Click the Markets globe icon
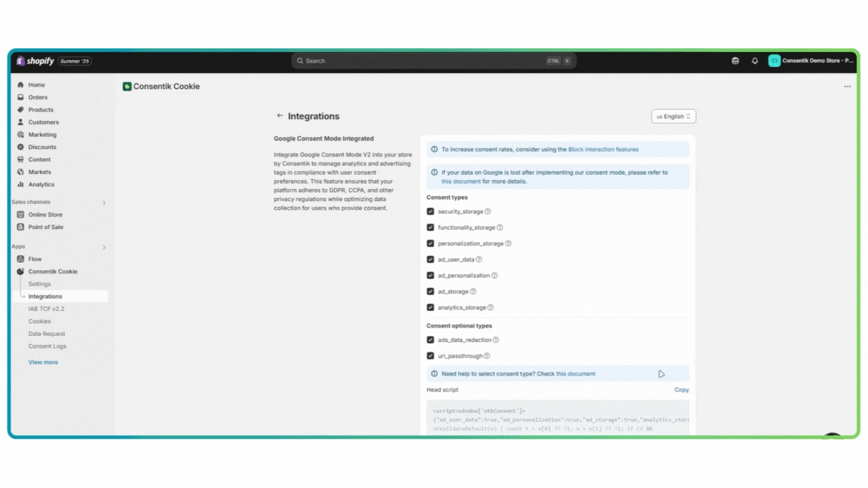This screenshot has width=868, height=488. 20,172
